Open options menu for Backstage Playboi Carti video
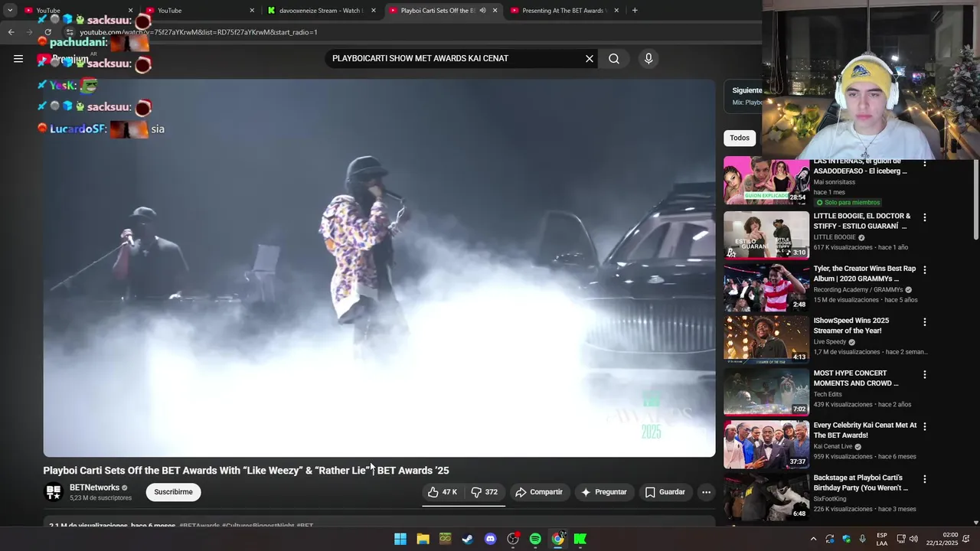Viewport: 980px width, 551px height. tap(925, 479)
